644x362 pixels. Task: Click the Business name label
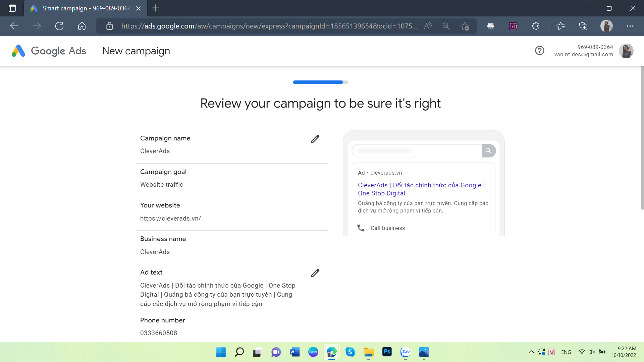163,239
